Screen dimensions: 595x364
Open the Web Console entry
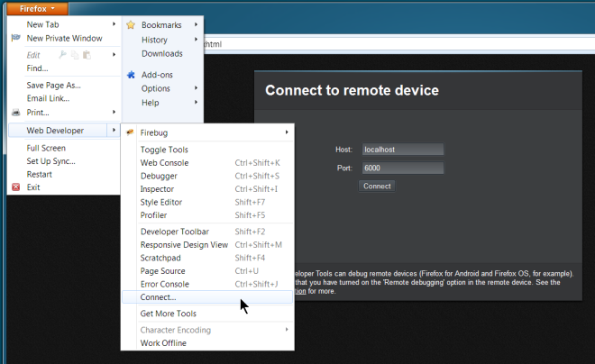coord(207,163)
